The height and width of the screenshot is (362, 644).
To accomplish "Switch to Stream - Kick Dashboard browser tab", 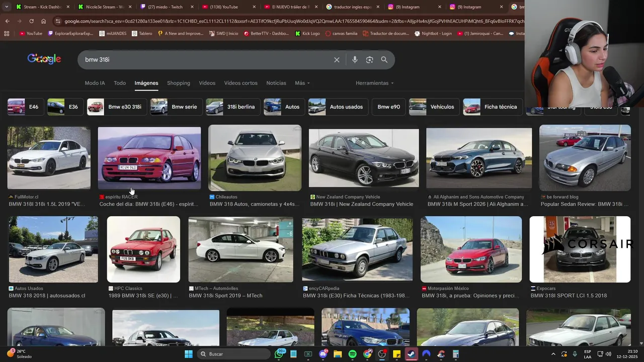I will pos(43,7).
